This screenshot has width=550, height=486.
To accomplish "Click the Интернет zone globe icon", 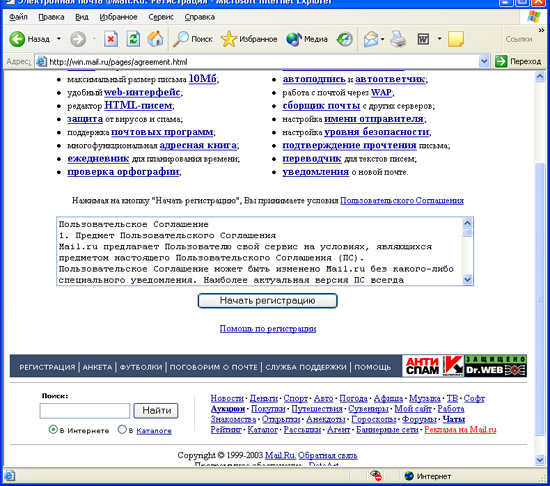I will click(409, 476).
